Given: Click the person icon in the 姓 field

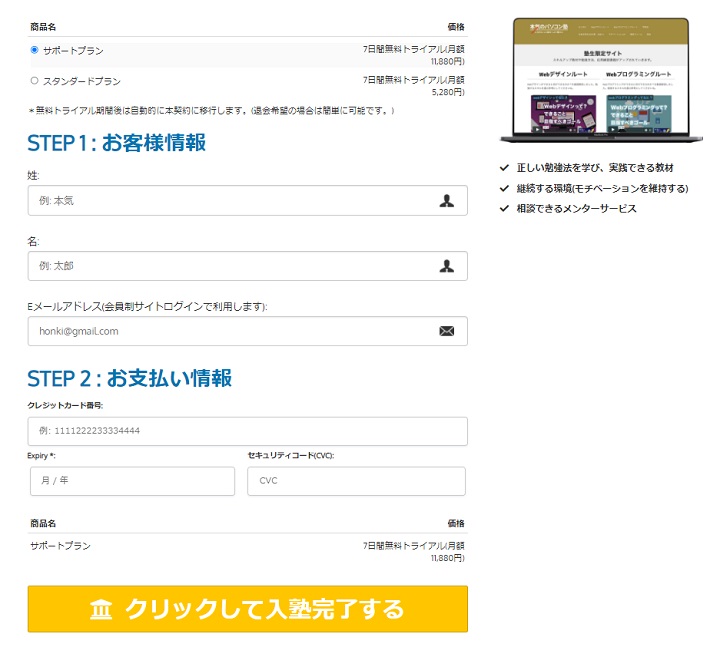Looking at the screenshot, I should (446, 201).
